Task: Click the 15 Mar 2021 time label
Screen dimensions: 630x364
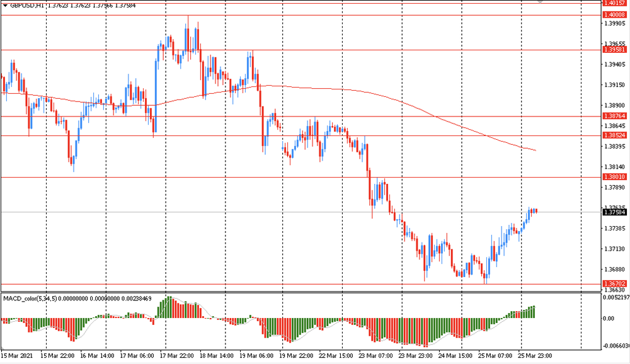Action: pos(16,356)
